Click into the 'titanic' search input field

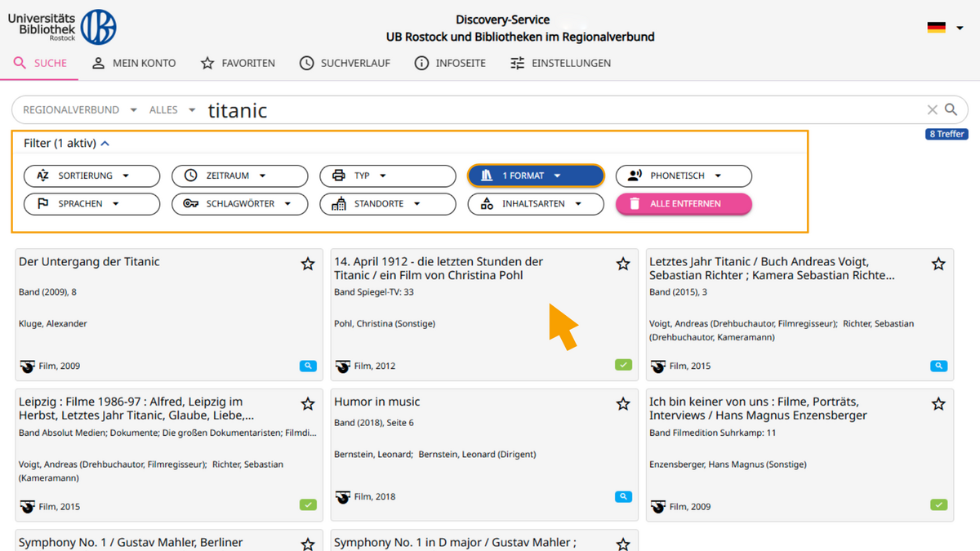[555, 110]
